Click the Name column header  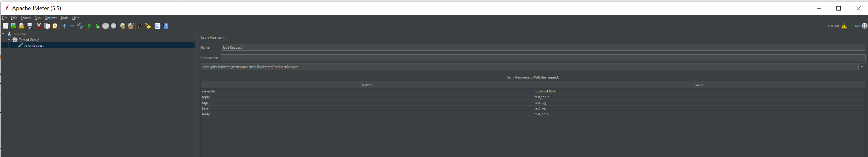point(367,85)
